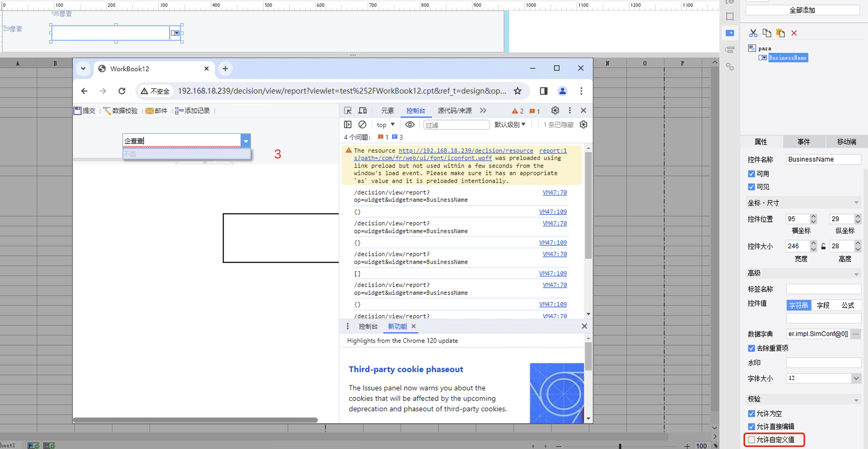868x449 pixels.
Task: Open the console settings gear beside hidden count
Action: [584, 124]
